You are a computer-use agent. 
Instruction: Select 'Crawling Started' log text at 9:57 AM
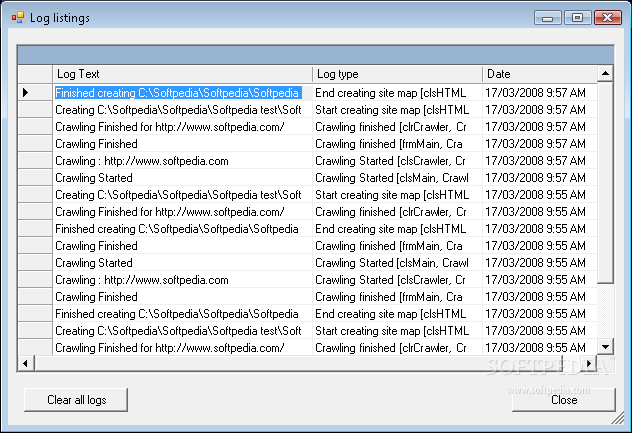182,177
